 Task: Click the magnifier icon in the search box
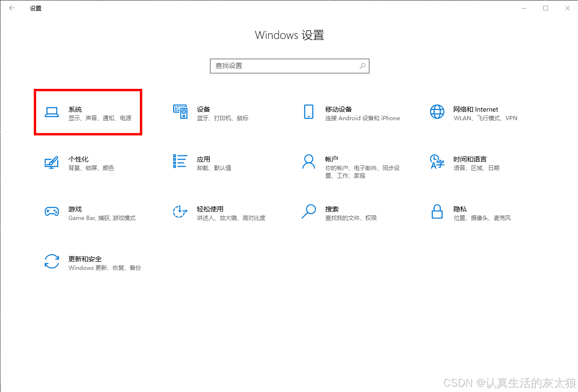coord(362,66)
